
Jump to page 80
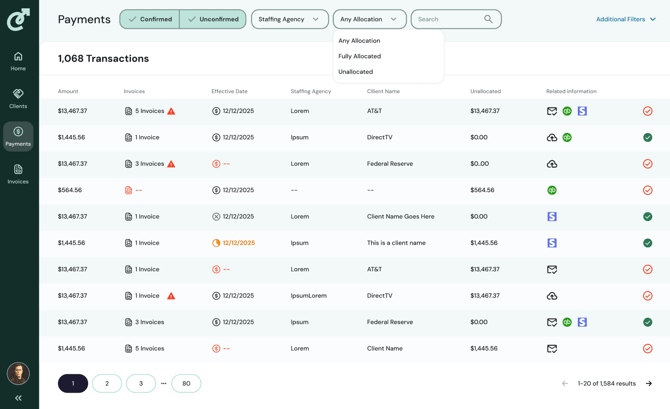tap(186, 383)
